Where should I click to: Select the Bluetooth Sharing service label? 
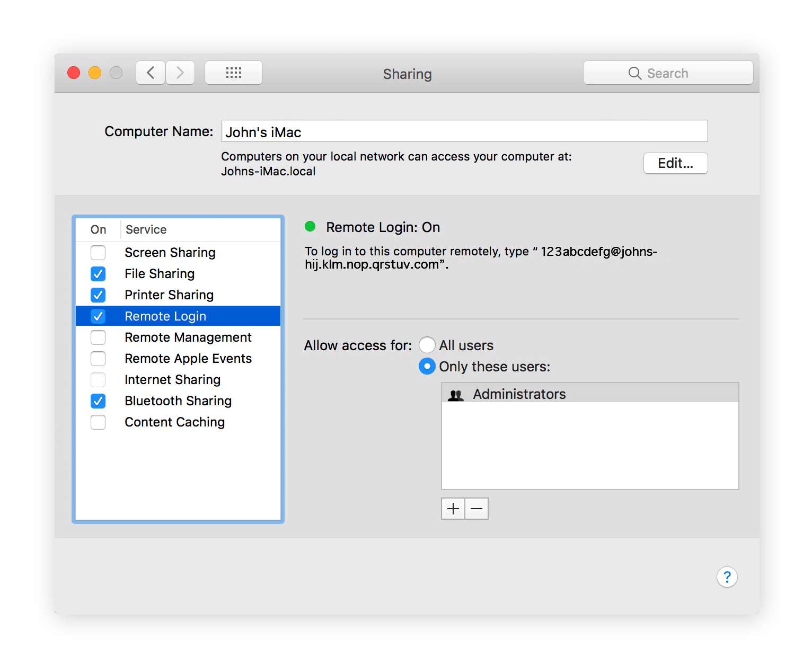[178, 401]
